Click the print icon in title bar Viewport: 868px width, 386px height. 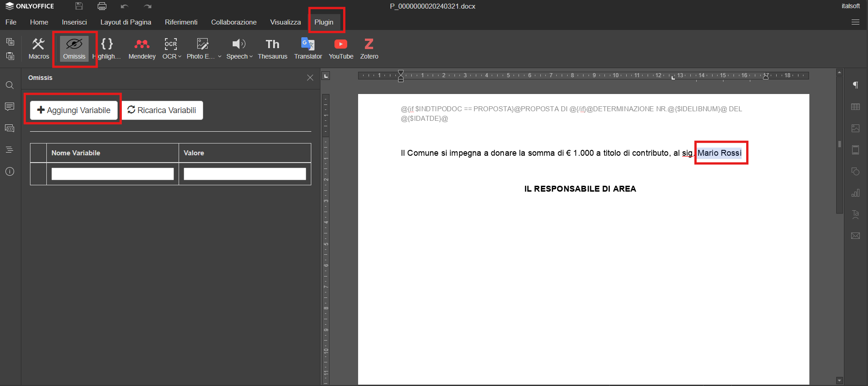click(x=102, y=6)
